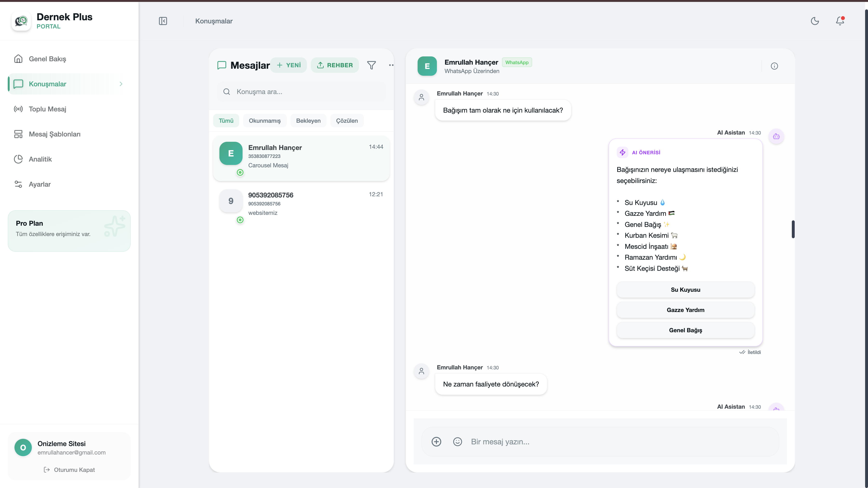Click the YENİ button
Screen dimensions: 868x488
pyautogui.click(x=289, y=65)
